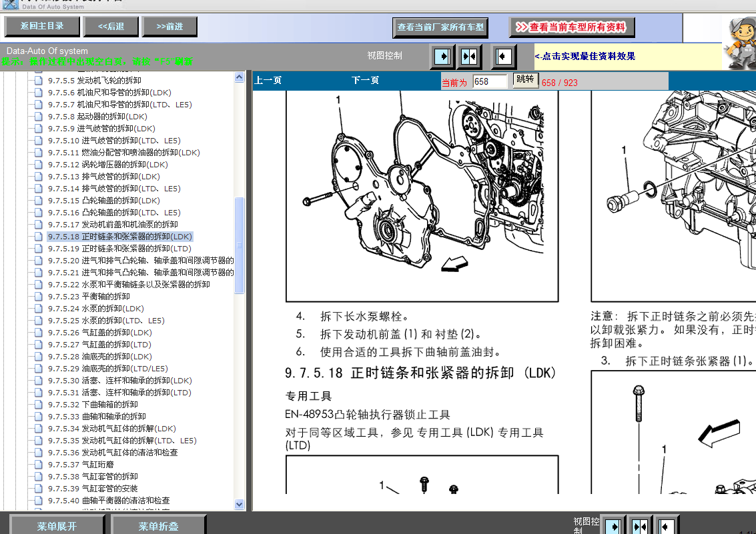Open 9.7.5.24 水泵的拆卸(LDK)
756x534 pixels.
[x=95, y=309]
